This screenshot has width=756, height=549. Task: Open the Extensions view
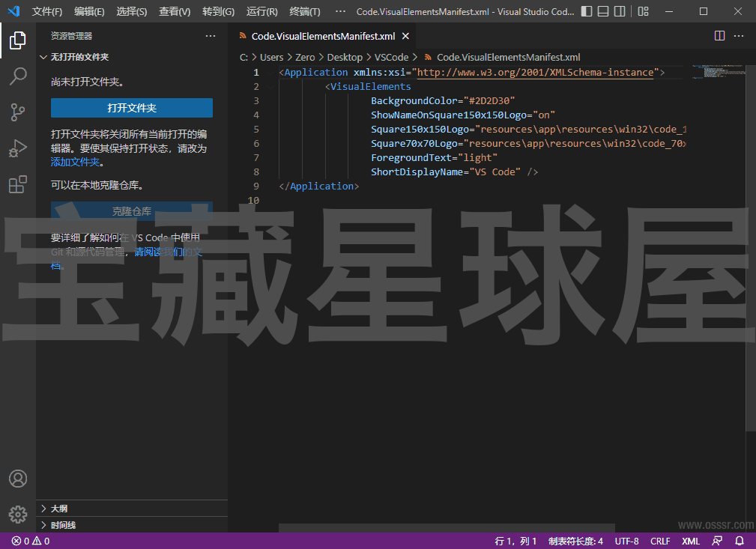(x=18, y=184)
